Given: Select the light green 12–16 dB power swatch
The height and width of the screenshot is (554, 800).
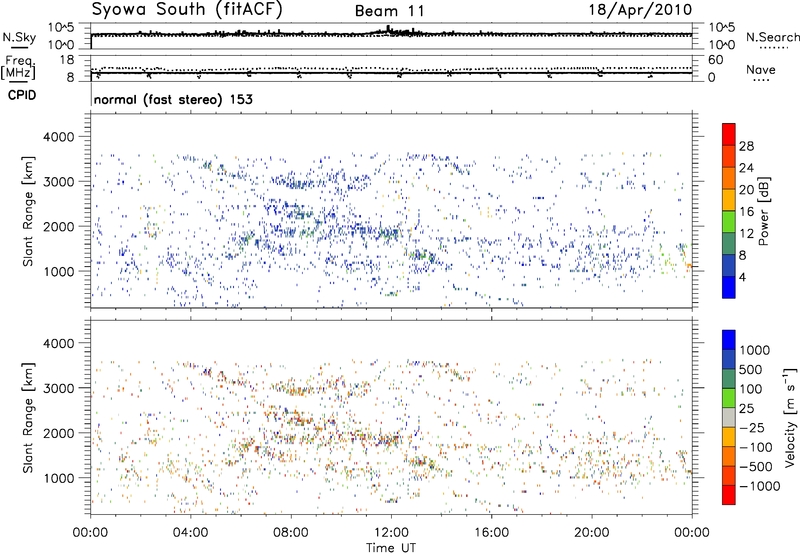Looking at the screenshot, I should point(729,222).
